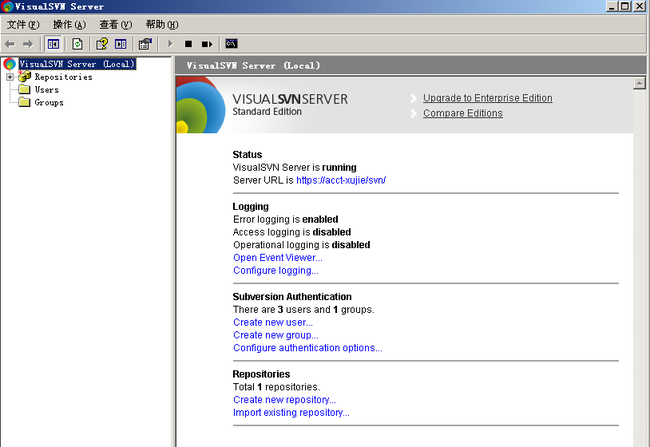Open Configure authentication options link
The width and height of the screenshot is (650, 447).
(308, 348)
